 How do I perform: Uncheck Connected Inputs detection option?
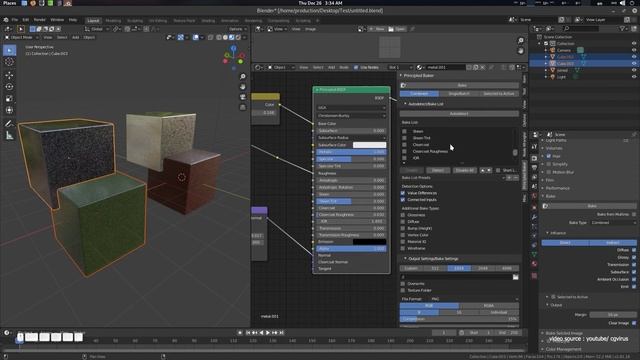click(x=403, y=200)
